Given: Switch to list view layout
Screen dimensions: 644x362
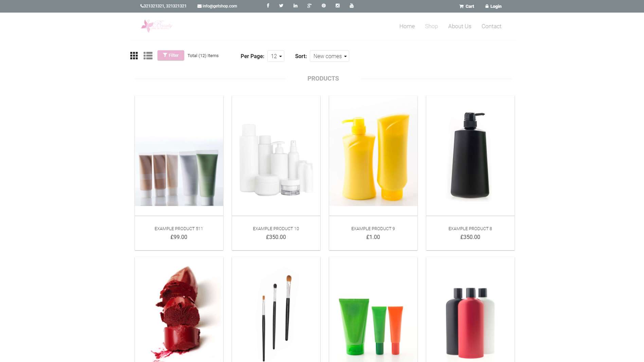Looking at the screenshot, I should coord(148,56).
